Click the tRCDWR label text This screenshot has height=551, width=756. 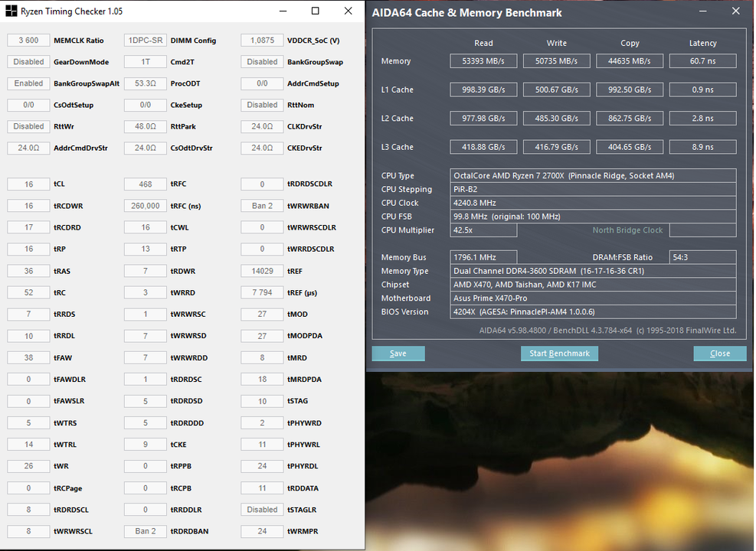click(68, 206)
